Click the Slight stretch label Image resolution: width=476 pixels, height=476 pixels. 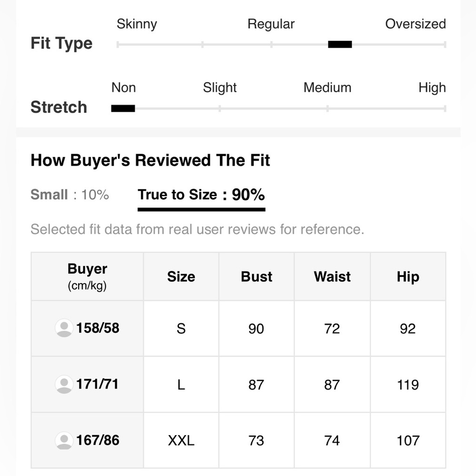pyautogui.click(x=219, y=88)
